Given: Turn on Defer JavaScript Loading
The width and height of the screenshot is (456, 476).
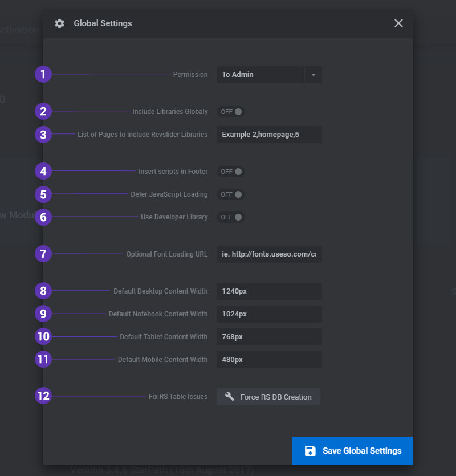Looking at the screenshot, I should pyautogui.click(x=230, y=194).
